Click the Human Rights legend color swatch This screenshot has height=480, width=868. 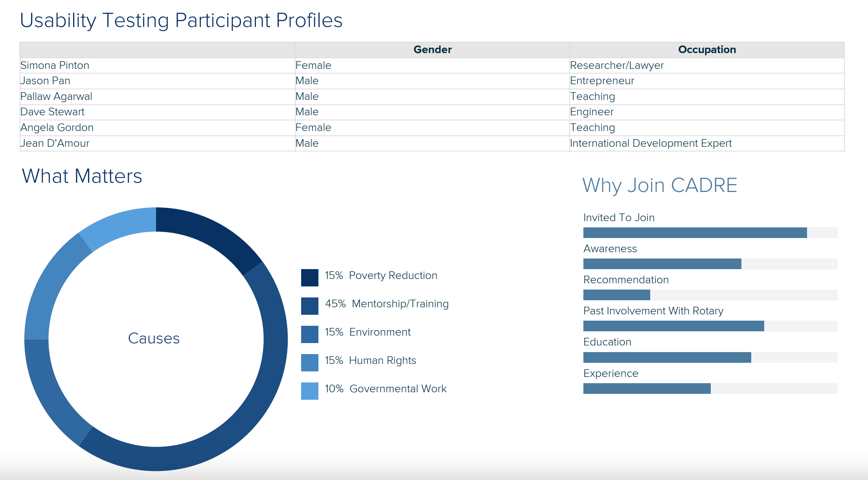309,362
